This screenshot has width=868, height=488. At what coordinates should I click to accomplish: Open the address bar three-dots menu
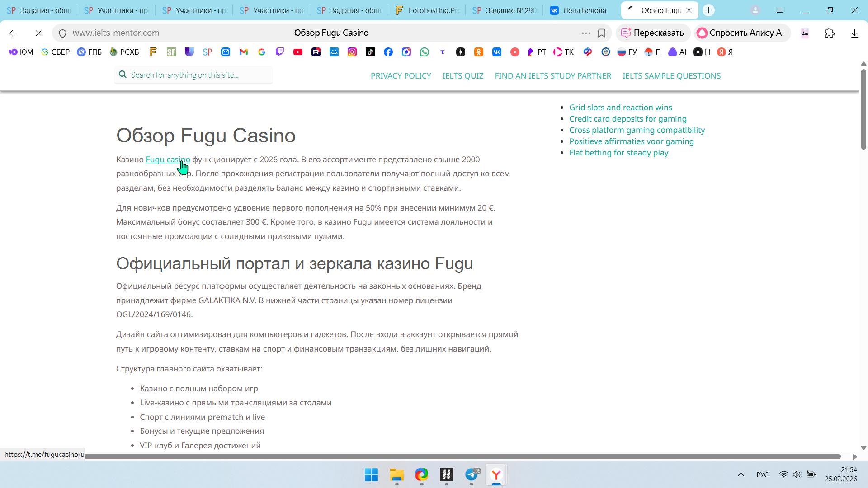point(586,33)
